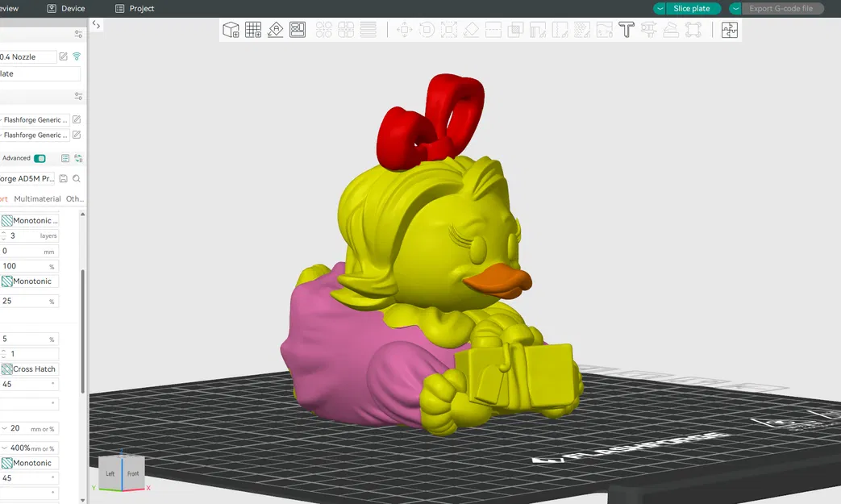
Task: Toggle the Advanced settings switch
Action: 39,158
